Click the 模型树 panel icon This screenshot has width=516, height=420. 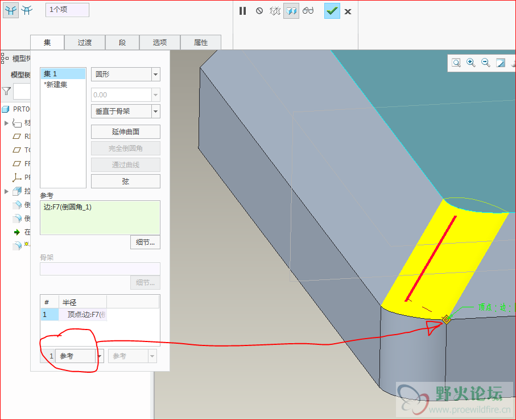click(5, 59)
